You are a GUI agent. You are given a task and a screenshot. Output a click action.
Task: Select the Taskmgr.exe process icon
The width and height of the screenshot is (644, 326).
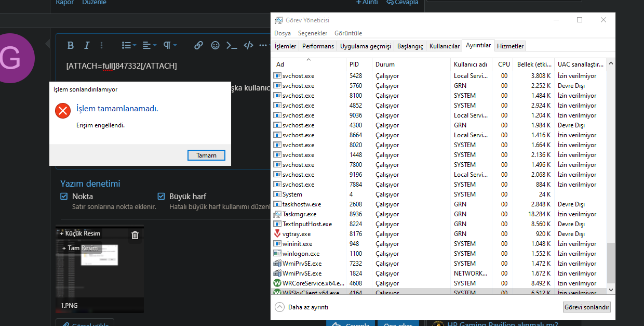pos(277,214)
